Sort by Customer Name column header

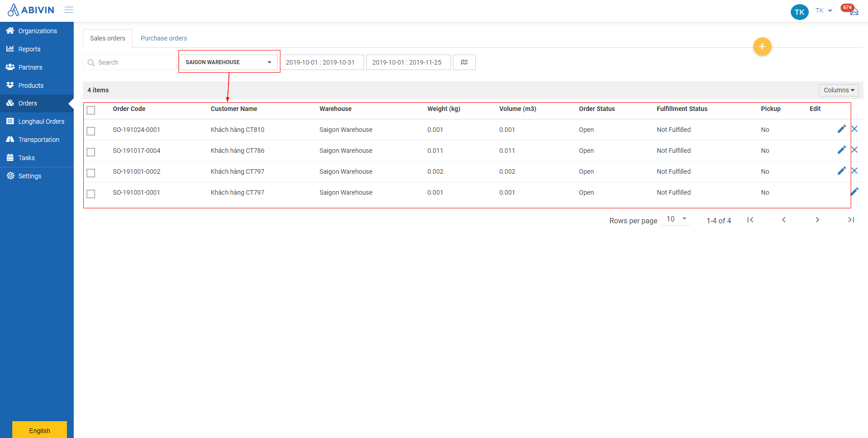tap(234, 109)
